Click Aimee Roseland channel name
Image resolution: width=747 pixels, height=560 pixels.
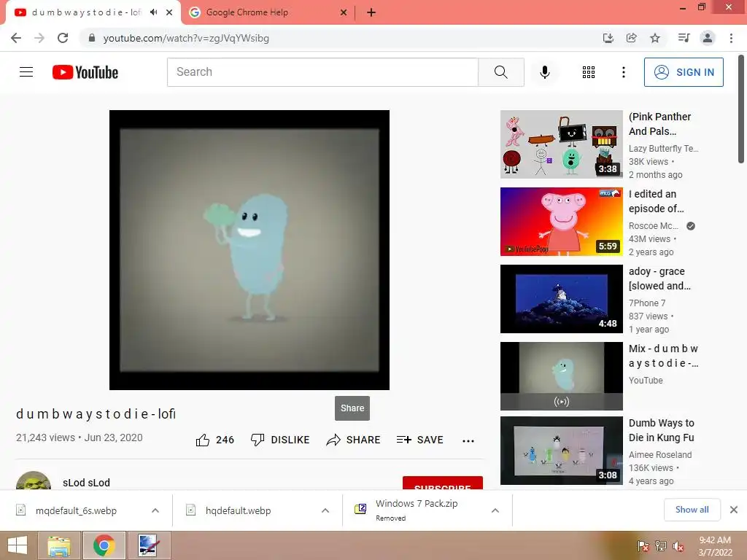point(659,454)
